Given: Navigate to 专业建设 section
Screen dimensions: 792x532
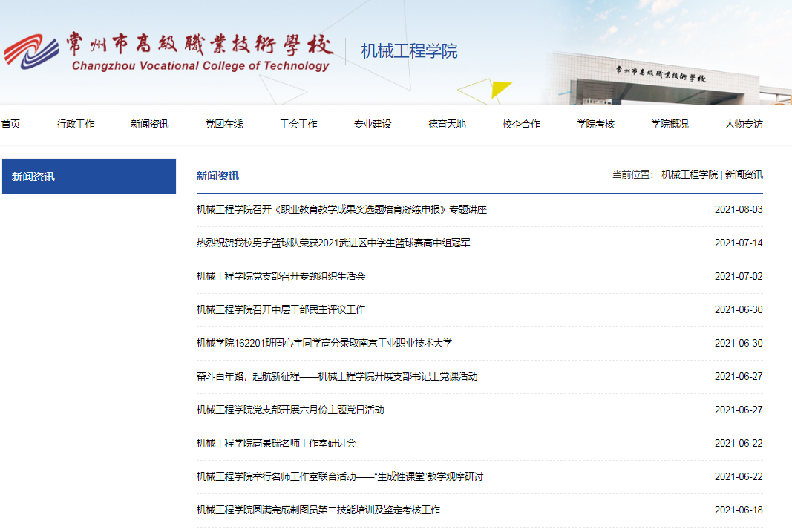Looking at the screenshot, I should coord(373,124).
